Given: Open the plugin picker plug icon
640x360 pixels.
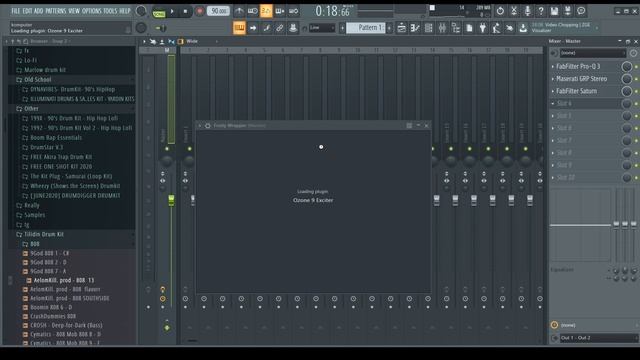Looking at the screenshot, I should (x=482, y=28).
